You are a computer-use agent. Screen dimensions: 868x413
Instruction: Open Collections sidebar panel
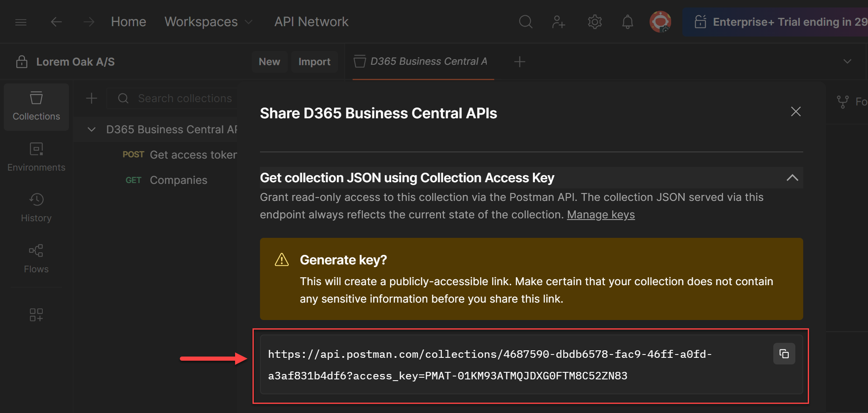coord(36,107)
